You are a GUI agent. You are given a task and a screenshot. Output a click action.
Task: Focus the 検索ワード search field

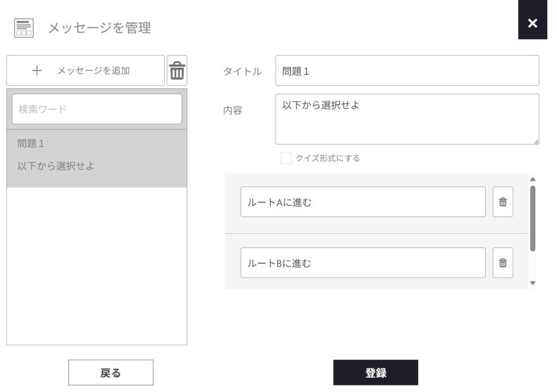(x=97, y=109)
